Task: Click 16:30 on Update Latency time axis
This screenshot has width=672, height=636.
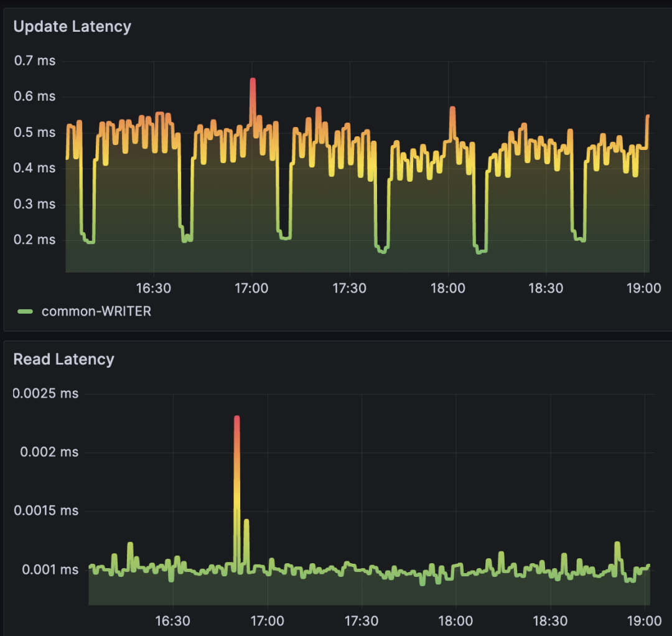Action: (x=154, y=288)
